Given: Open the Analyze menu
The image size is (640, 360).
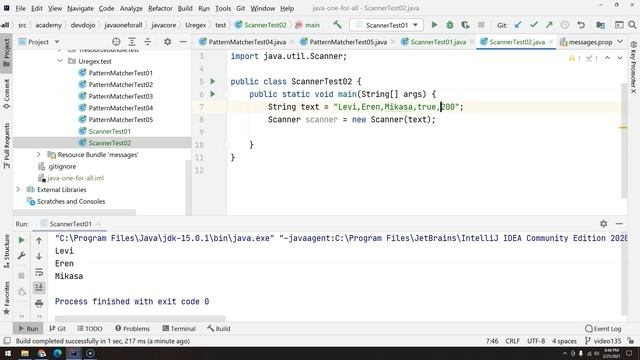Looking at the screenshot, I should pos(131,8).
